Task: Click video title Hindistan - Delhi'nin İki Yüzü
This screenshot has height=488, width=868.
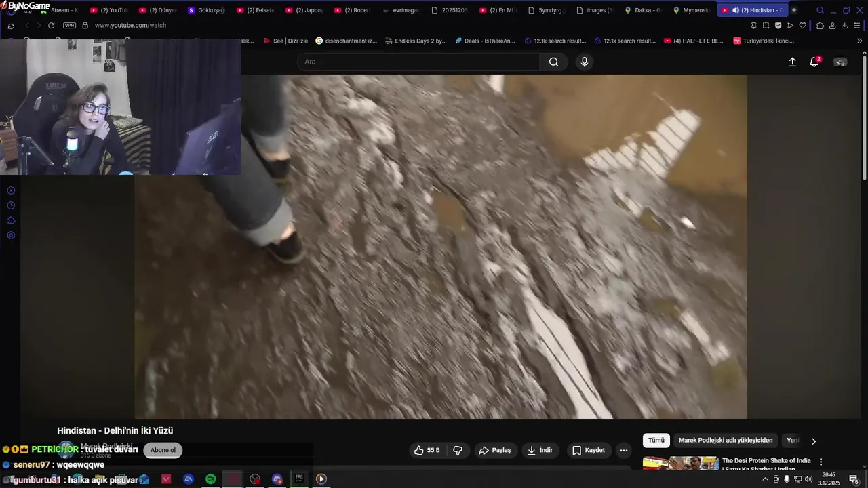Action: click(115, 430)
